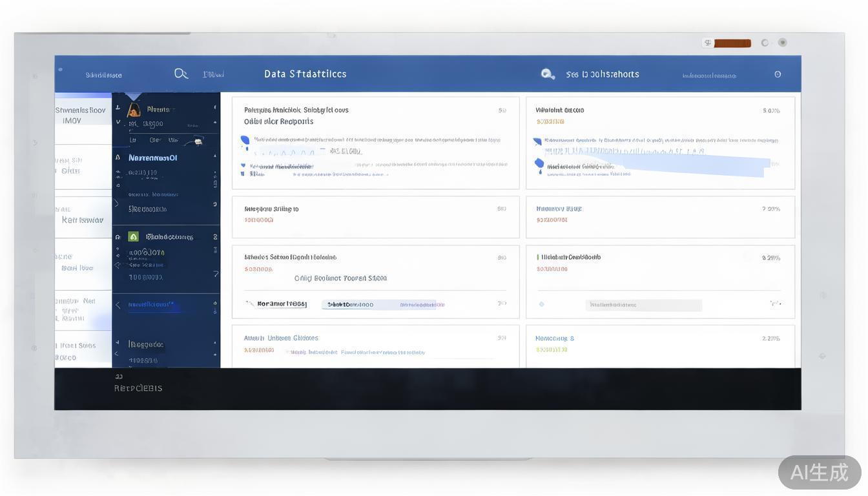Open the user avatar in the dark sidebar
Screen dimensions: 868x496
pos(134,109)
